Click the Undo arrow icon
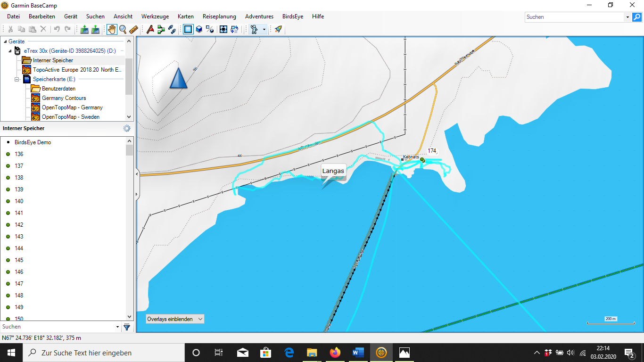 [x=57, y=29]
